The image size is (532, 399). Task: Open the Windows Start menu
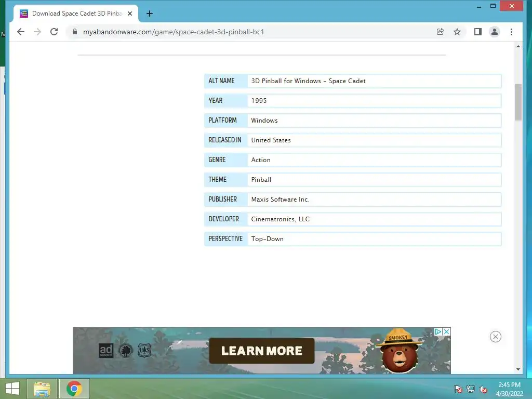(12, 389)
